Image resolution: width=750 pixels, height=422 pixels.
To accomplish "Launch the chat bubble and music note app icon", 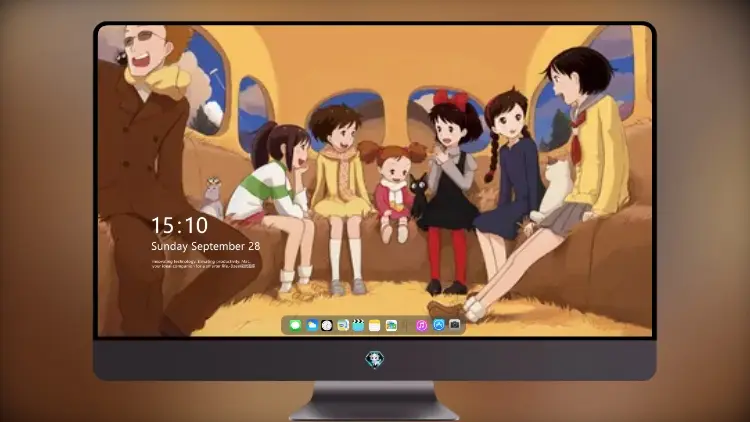I will 342,326.
